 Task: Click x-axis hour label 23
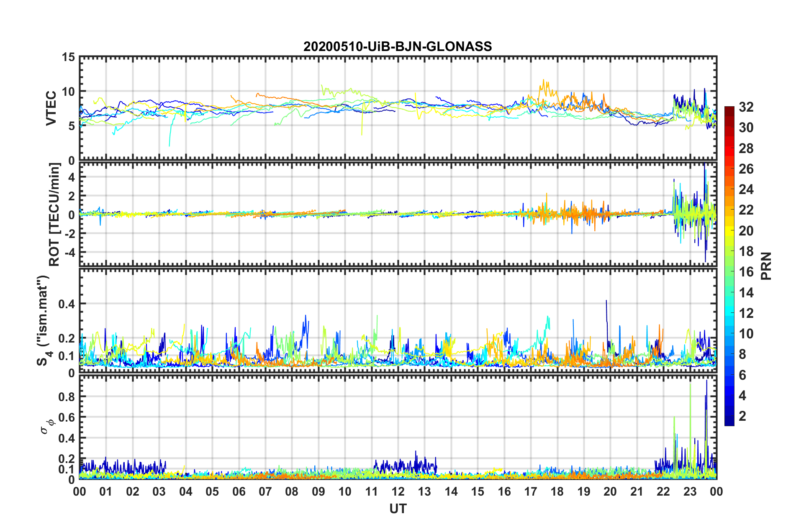(690, 491)
